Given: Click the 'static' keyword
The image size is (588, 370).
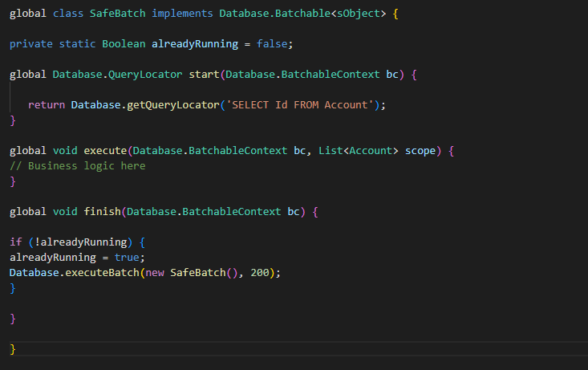Looking at the screenshot, I should pyautogui.click(x=77, y=44).
